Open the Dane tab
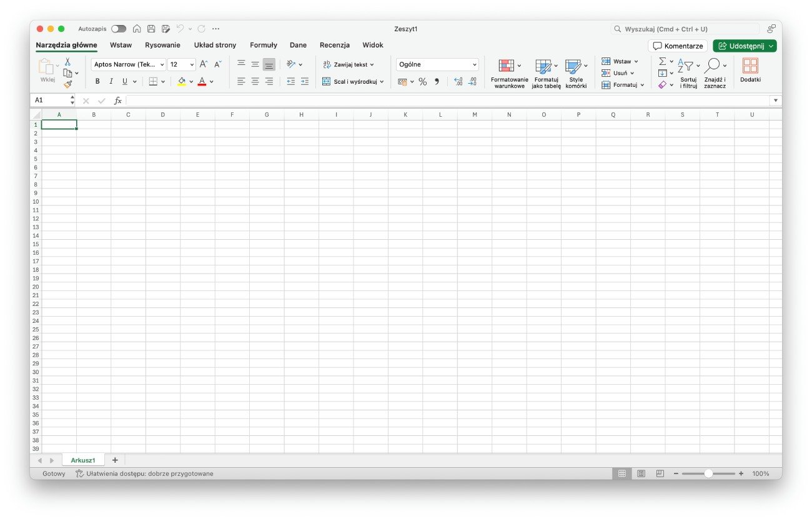Viewport: 812px width, 519px height. pos(298,45)
